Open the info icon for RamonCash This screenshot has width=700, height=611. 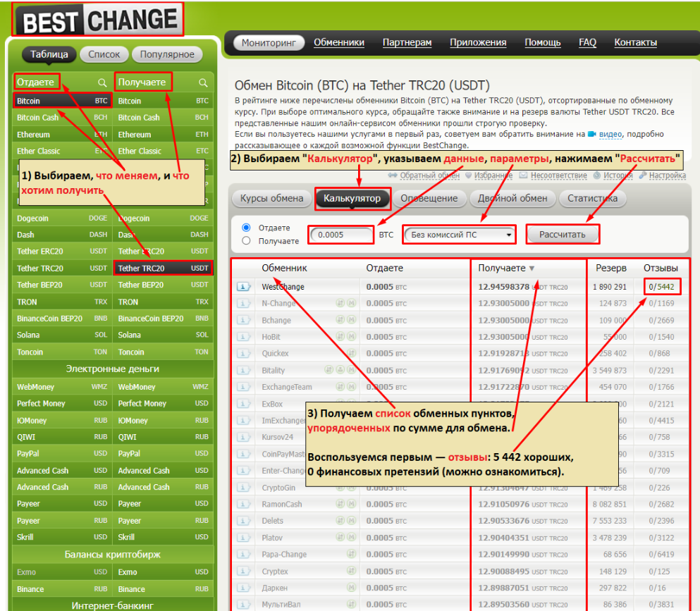click(243, 505)
